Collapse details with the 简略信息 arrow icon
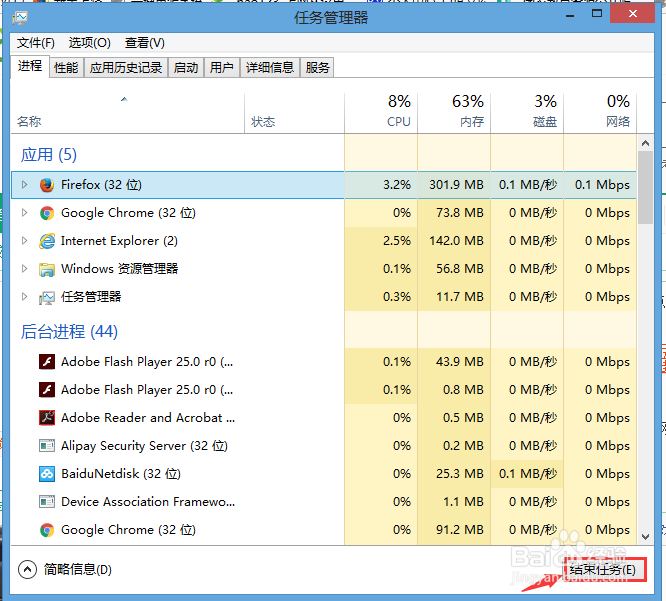 click(x=28, y=570)
